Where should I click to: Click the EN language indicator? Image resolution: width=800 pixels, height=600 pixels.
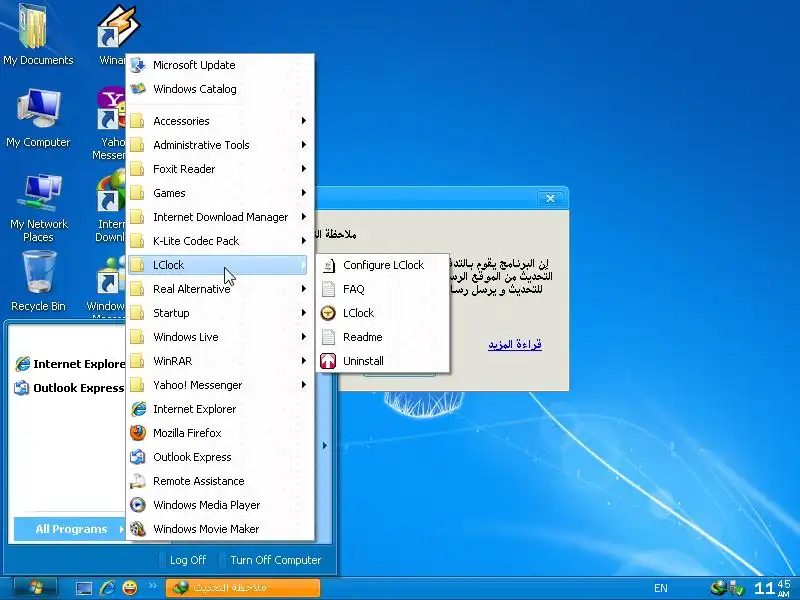click(x=661, y=588)
